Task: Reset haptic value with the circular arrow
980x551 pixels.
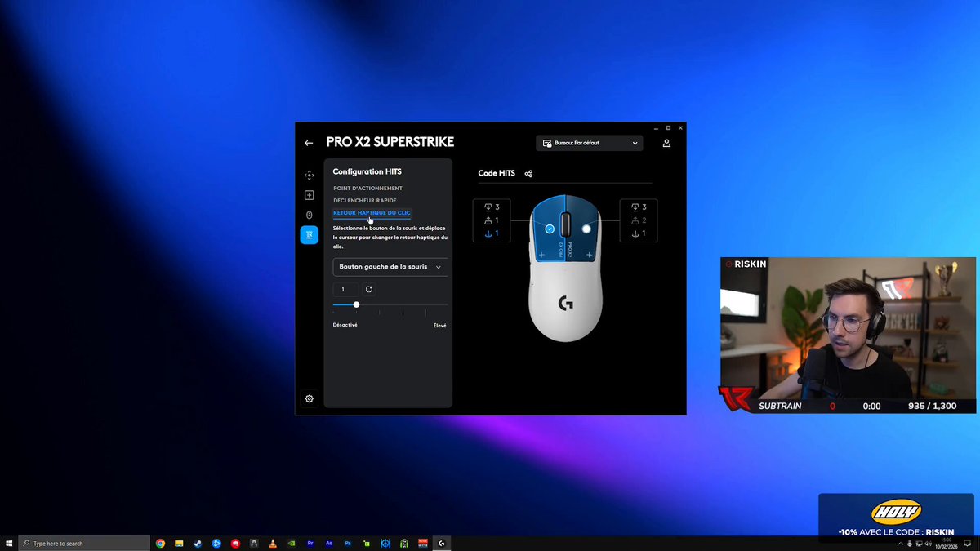Action: [x=369, y=289]
